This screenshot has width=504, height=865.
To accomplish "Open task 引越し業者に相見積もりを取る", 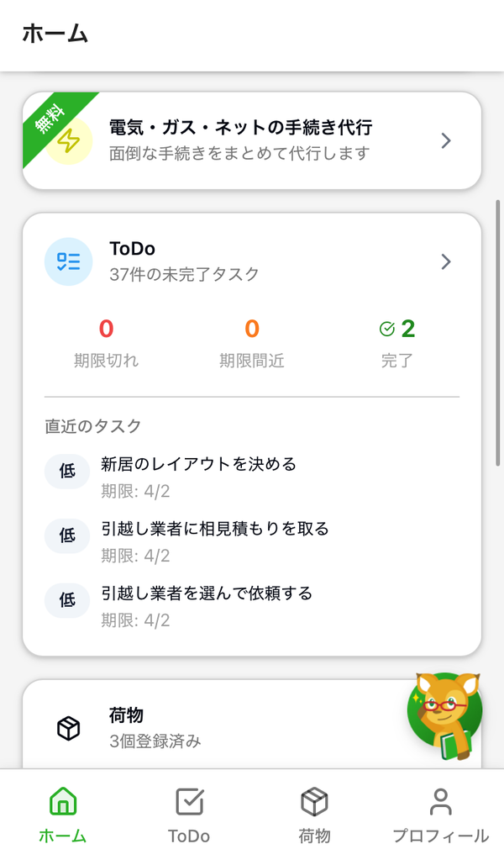I will tap(215, 529).
